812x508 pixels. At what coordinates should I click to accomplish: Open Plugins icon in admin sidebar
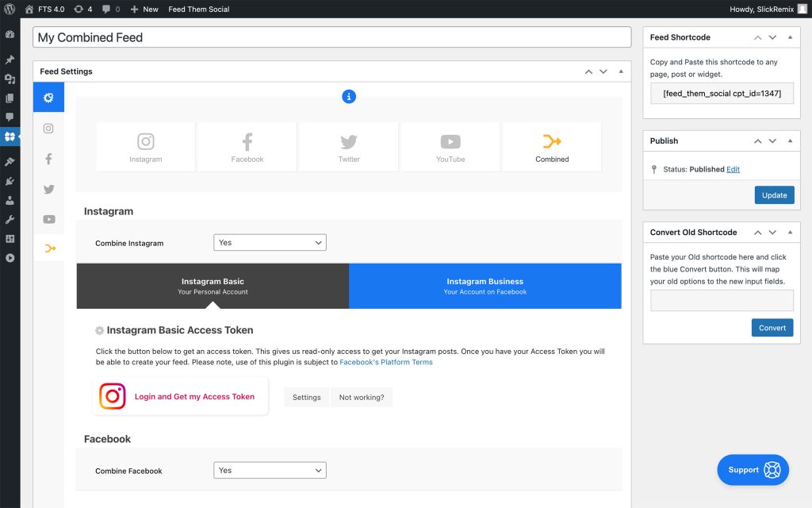10,182
